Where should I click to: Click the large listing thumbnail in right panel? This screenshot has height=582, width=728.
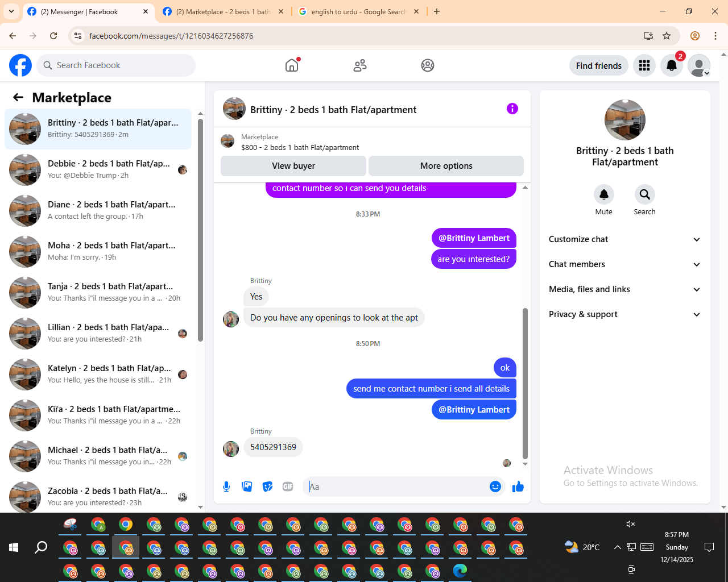[625, 120]
